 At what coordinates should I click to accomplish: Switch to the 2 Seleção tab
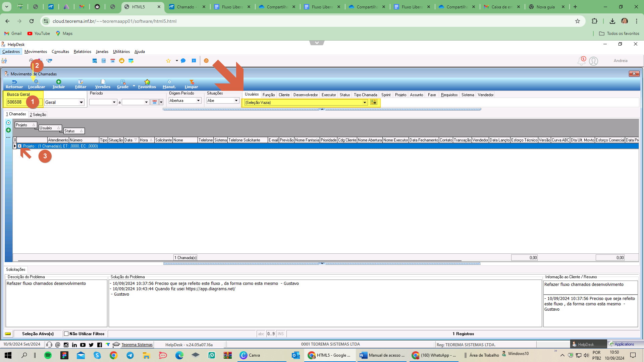(x=38, y=114)
